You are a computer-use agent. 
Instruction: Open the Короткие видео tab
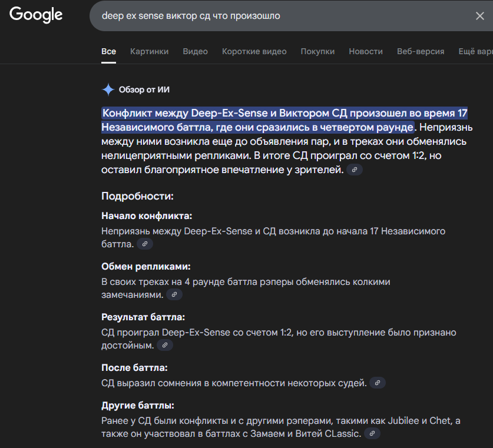point(254,51)
